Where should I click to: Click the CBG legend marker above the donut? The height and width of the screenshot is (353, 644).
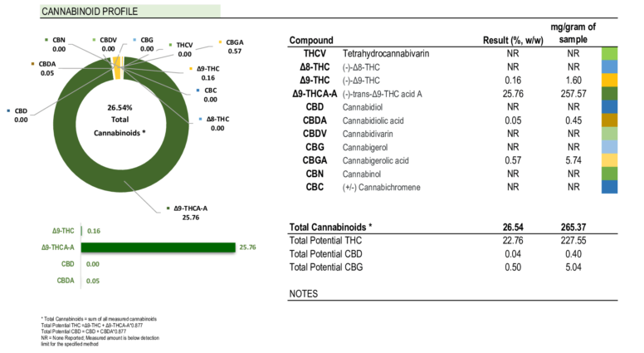pos(134,39)
